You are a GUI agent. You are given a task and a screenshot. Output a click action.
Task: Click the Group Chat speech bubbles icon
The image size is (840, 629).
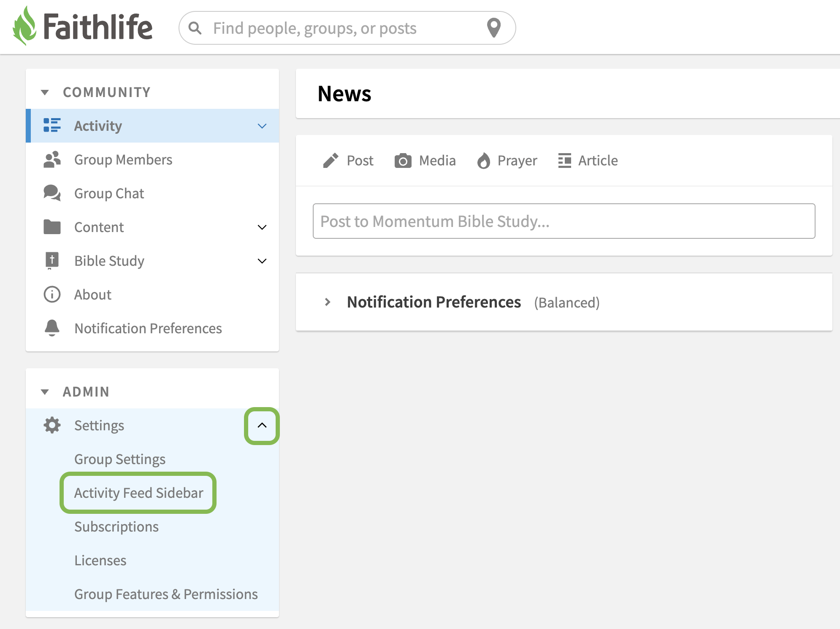tap(52, 193)
